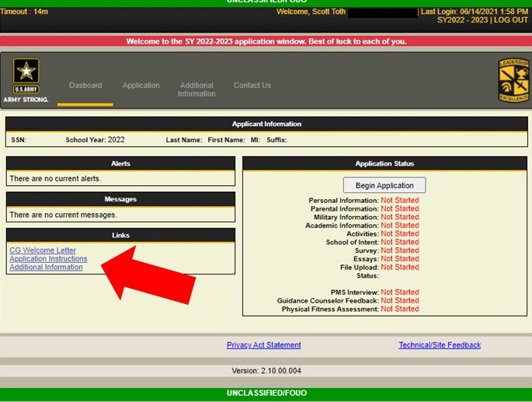Image resolution: width=532 pixels, height=402 pixels.
Task: Open the Technical/Site Feedback link
Action: pos(440,345)
